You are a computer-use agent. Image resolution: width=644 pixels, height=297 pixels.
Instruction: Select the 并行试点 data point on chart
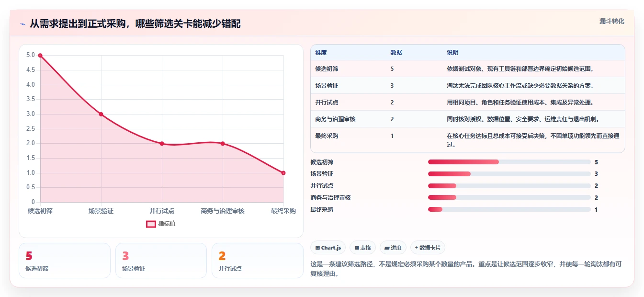pos(162,144)
